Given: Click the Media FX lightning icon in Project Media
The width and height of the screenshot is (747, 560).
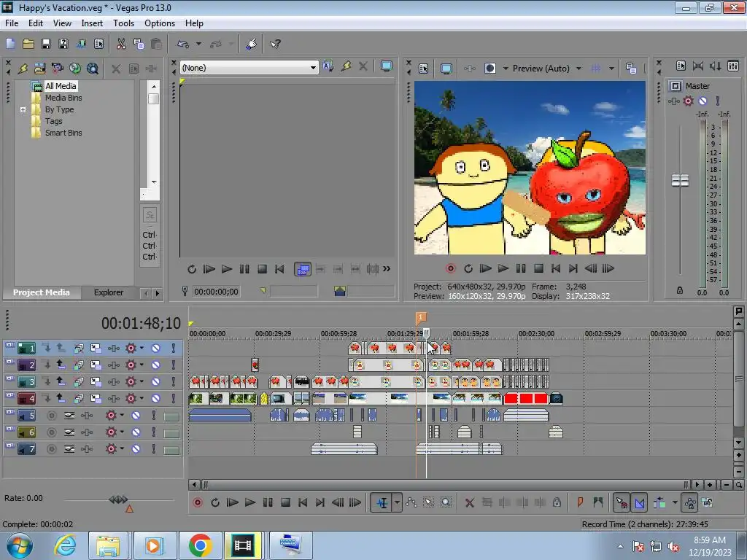Looking at the screenshot, I should pos(23,69).
